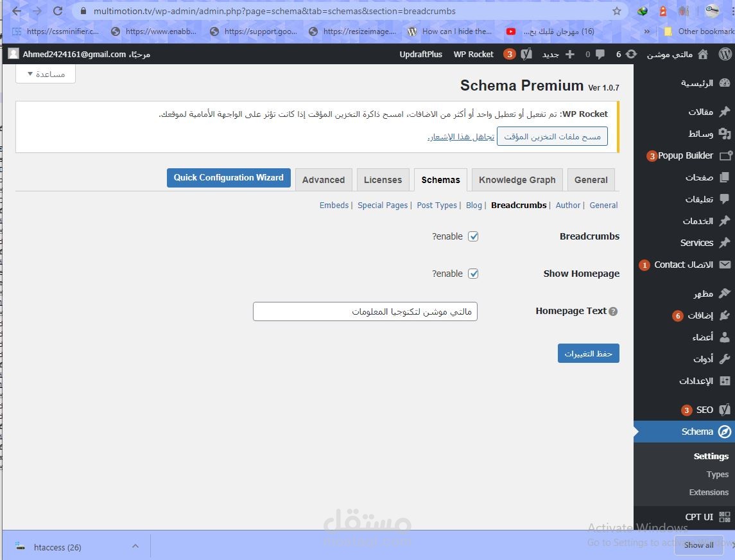Image resolution: width=735 pixels, height=560 pixels.
Task: Click the user avatar icon
Action: (x=13, y=54)
